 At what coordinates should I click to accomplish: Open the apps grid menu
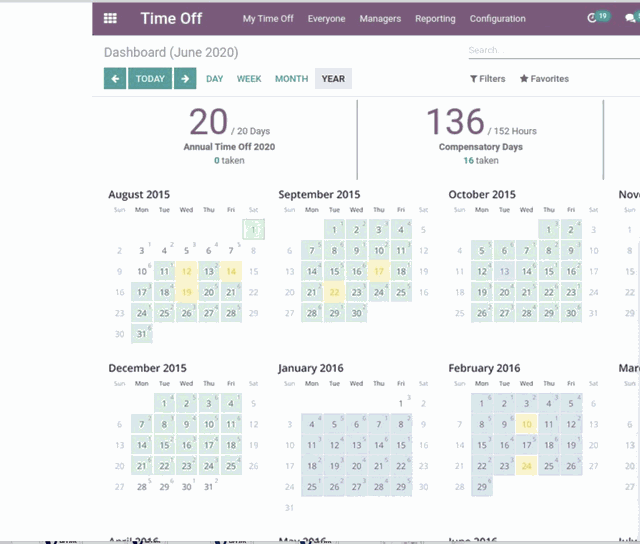110,18
